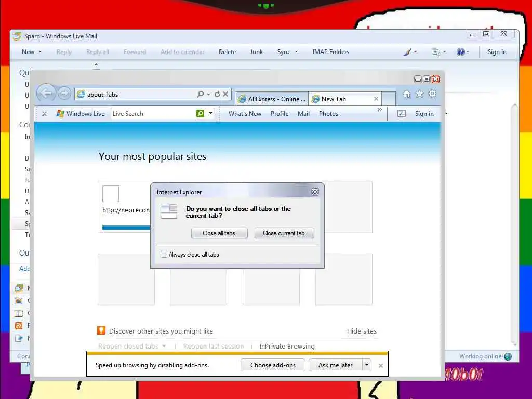This screenshot has width=532, height=399.
Task: Open the Calendar icon in Windows Live Mail sidebar
Action: (x=19, y=301)
